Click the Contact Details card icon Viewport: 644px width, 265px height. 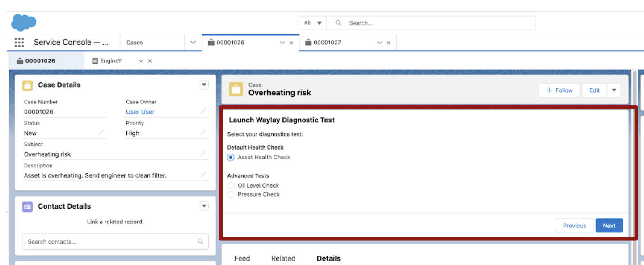tap(28, 206)
